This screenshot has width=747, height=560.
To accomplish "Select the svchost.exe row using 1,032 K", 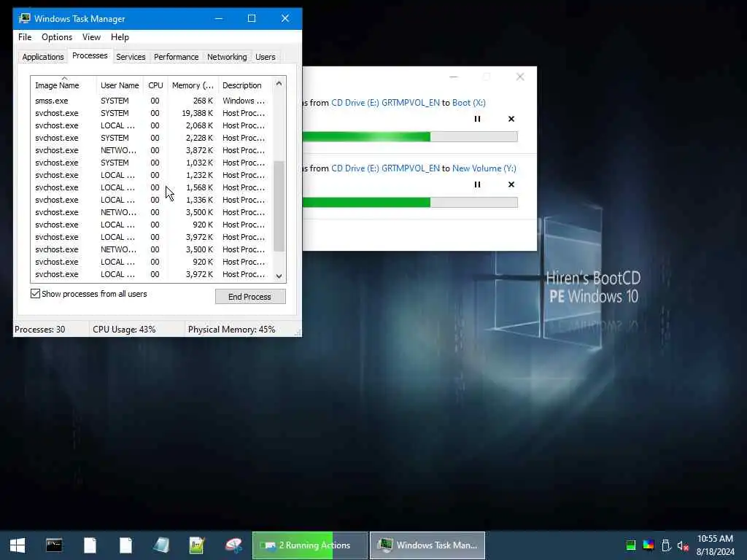I will tap(152, 163).
